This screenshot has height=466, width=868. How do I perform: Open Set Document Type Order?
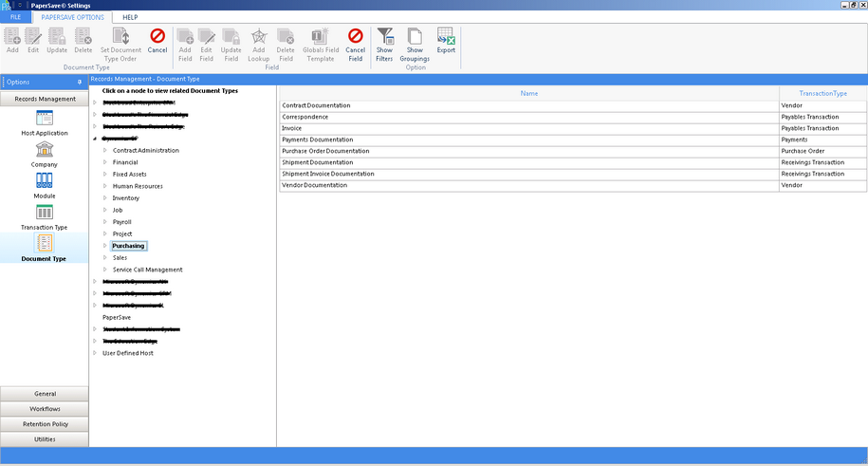point(120,45)
